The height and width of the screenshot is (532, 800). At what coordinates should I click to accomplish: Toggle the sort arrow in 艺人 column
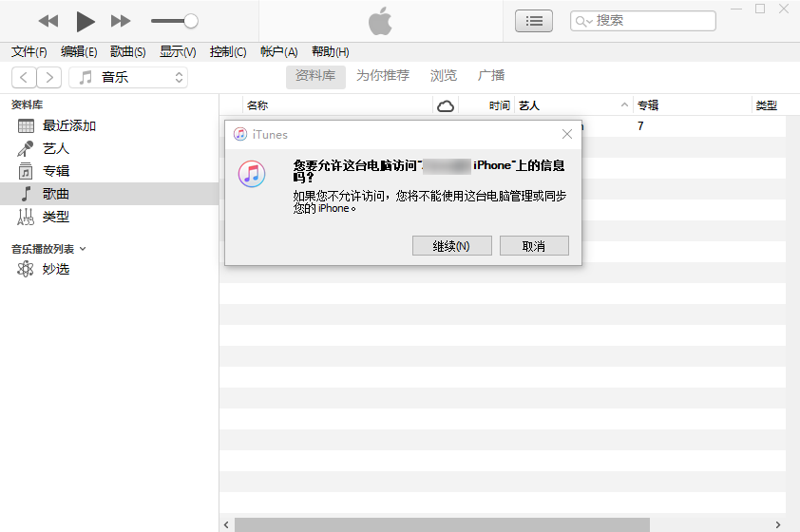(624, 105)
